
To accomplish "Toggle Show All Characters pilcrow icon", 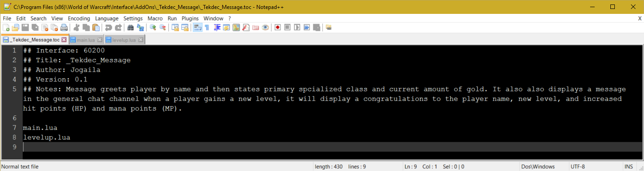I will coord(207,27).
